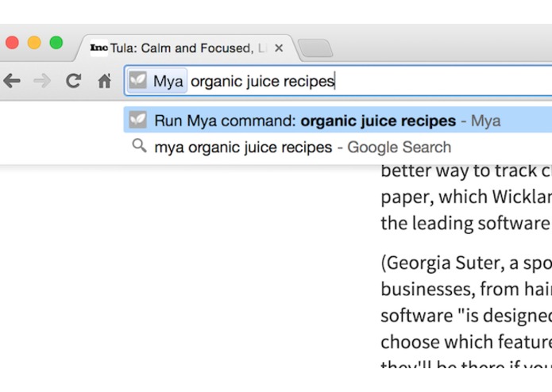Click the yellow minimize window button
The width and height of the screenshot is (552, 392).
[x=34, y=43]
